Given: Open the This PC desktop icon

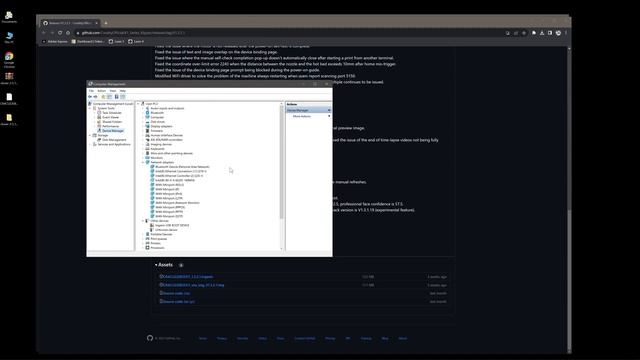Looking at the screenshot, I should click(x=9, y=38).
